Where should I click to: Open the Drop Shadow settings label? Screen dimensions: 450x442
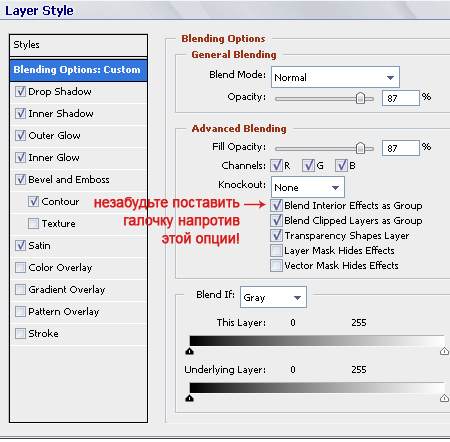pos(60,92)
